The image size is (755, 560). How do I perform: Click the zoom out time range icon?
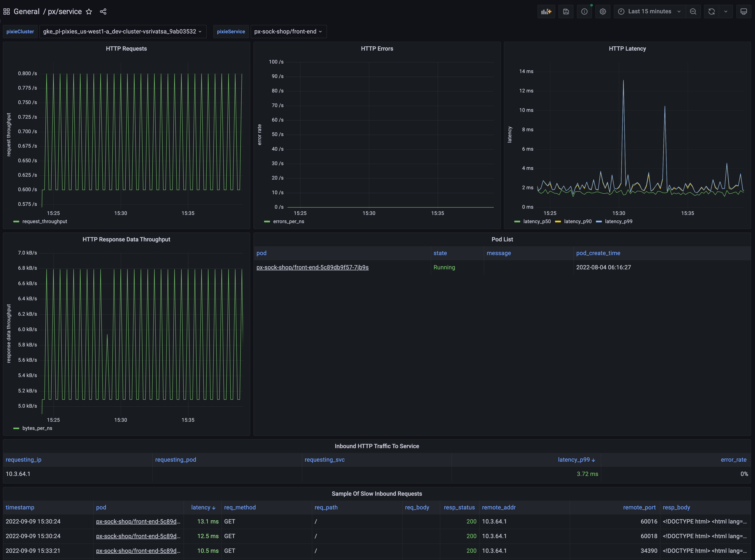693,12
